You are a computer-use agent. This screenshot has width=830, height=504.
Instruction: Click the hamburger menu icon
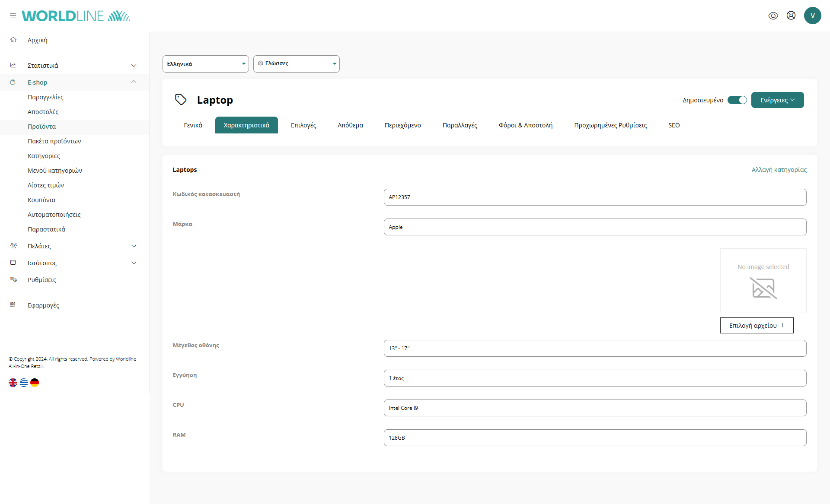tap(13, 16)
